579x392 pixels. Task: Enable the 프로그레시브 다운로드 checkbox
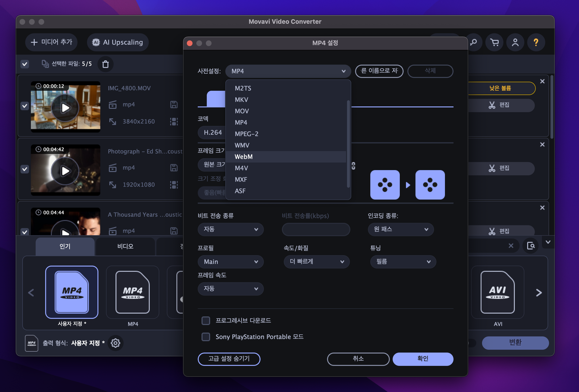click(206, 320)
